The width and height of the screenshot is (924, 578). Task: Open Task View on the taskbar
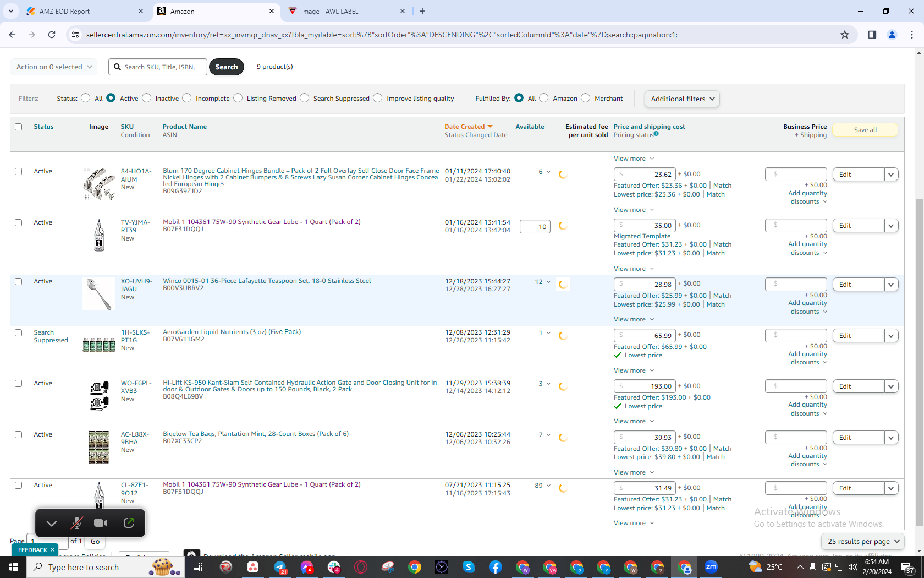click(x=198, y=567)
